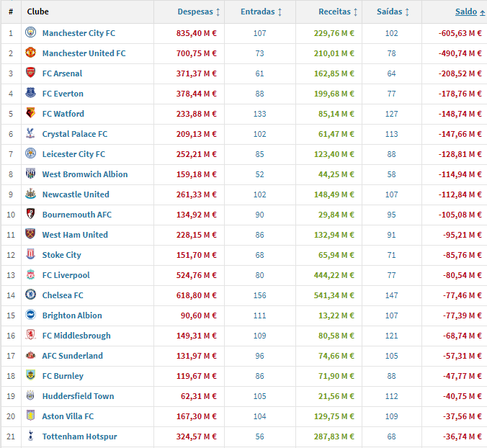This screenshot has height=448, width=487.
Task: Click the Chelsea FC crest icon
Action: click(x=30, y=295)
